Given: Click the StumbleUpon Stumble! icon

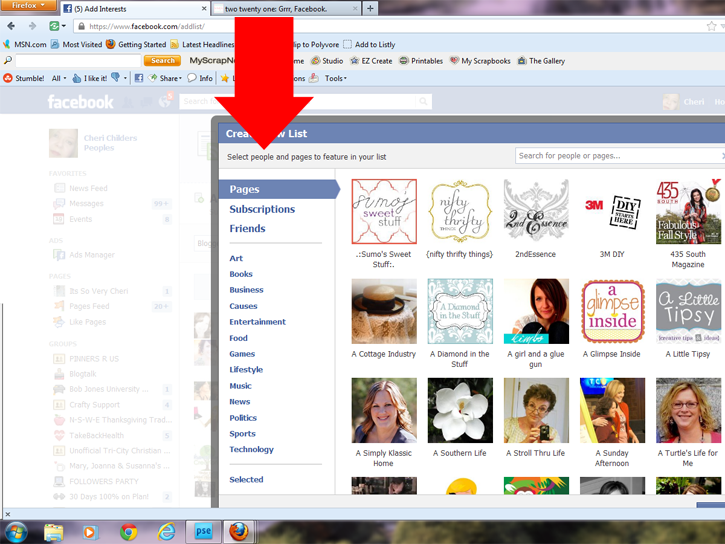Looking at the screenshot, I should (x=10, y=78).
